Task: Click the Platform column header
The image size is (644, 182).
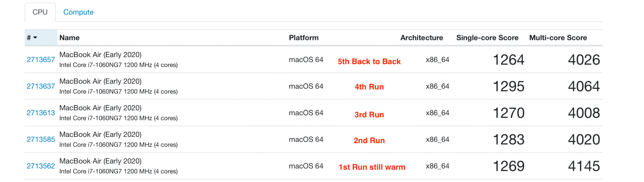Action: [304, 38]
